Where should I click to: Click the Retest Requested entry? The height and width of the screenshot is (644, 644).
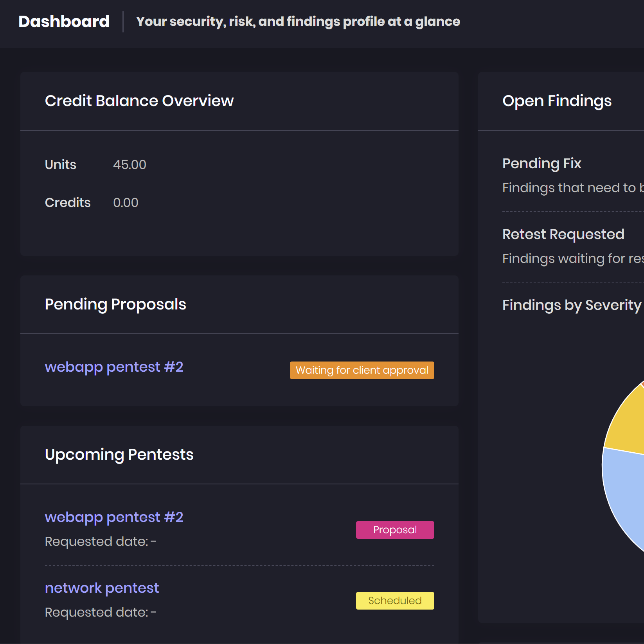(x=563, y=234)
